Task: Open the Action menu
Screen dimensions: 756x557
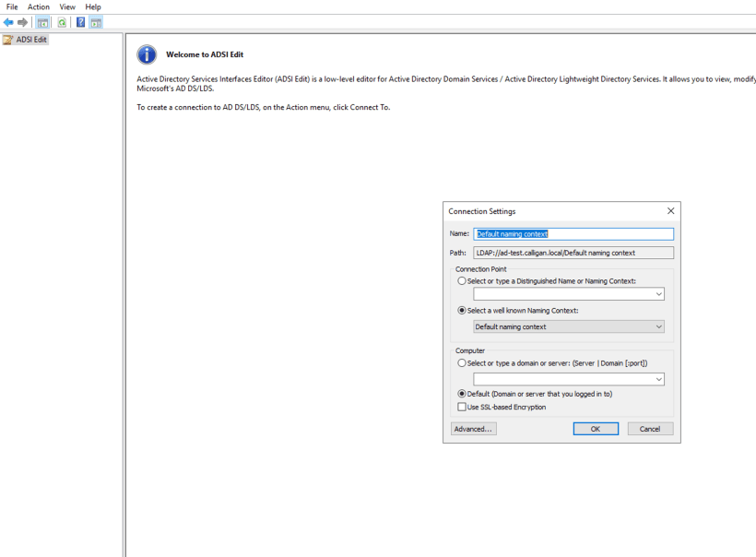Action: 39,6
